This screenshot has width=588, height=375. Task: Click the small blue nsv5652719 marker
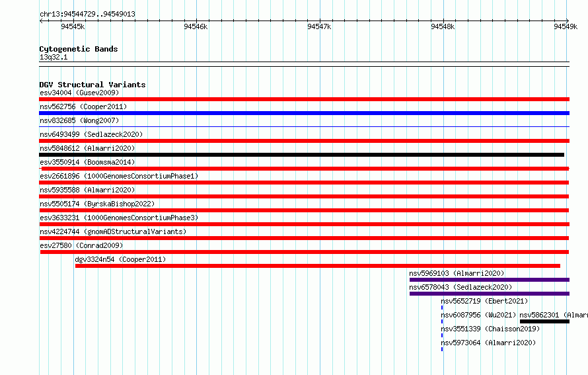[442, 308]
